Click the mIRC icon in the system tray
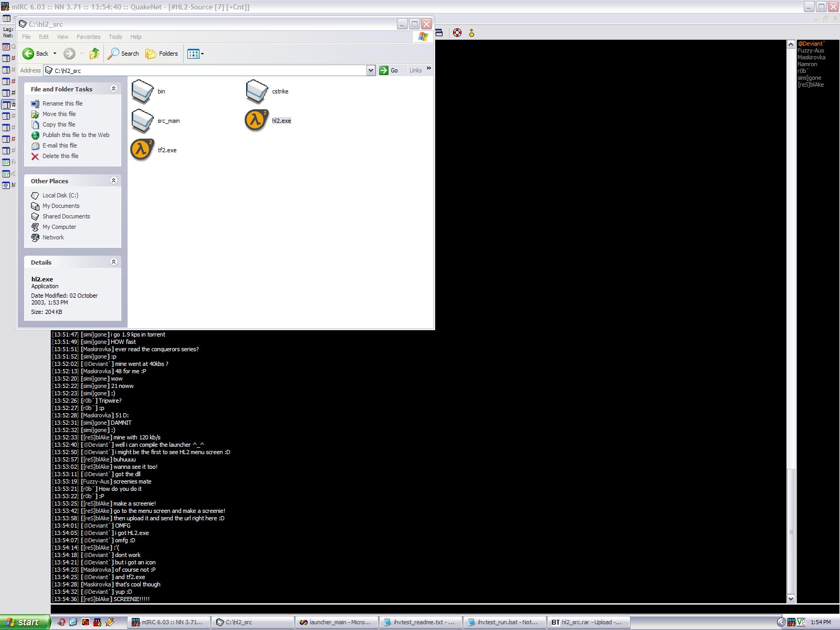 (791, 622)
